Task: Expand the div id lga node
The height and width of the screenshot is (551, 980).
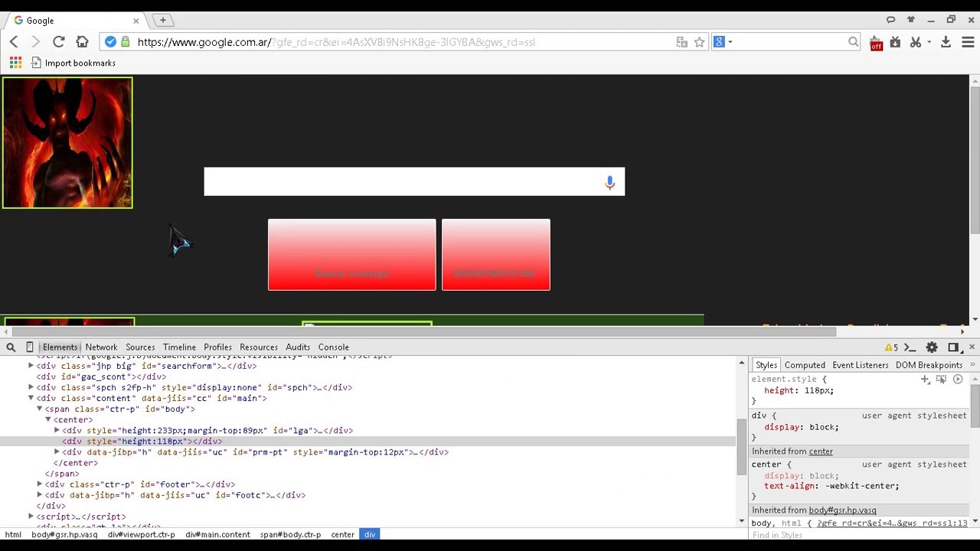Action: 57,430
